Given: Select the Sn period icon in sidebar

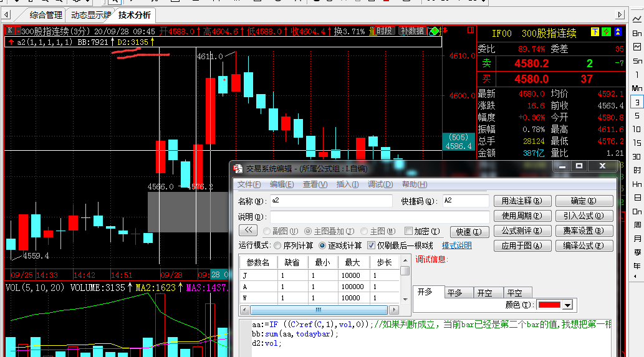Looking at the screenshot, I should click(x=637, y=60).
